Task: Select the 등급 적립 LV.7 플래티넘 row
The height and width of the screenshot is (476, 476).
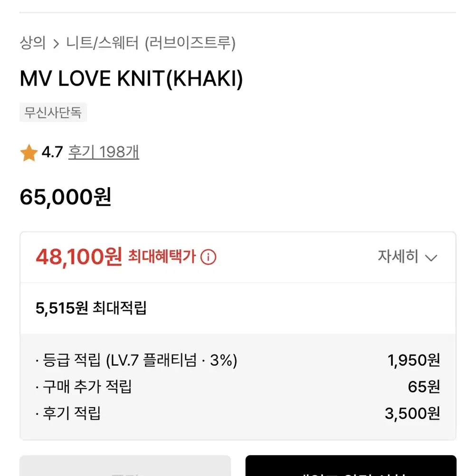Action: pos(238,361)
